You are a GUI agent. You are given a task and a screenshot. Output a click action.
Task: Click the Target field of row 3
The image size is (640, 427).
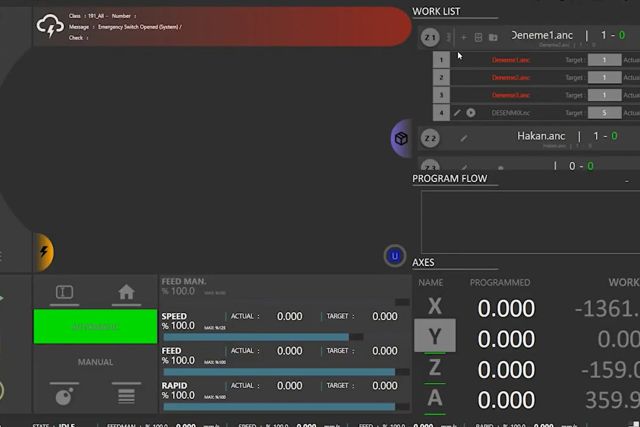pyautogui.click(x=604, y=95)
